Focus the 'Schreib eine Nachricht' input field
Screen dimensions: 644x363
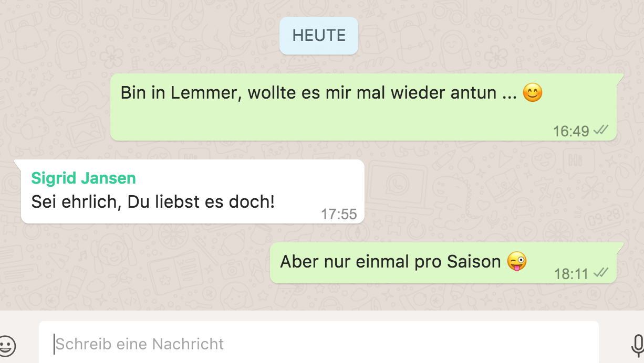319,344
